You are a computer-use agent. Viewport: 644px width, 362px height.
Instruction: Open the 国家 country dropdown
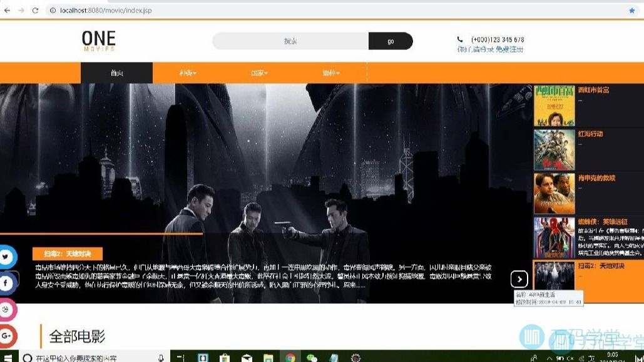pos(259,73)
